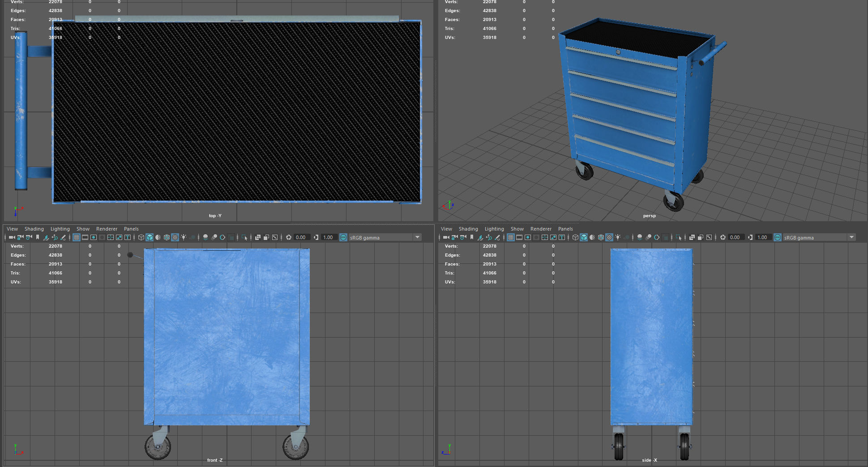Click Bookmarks icon in front view toolbar

point(38,237)
